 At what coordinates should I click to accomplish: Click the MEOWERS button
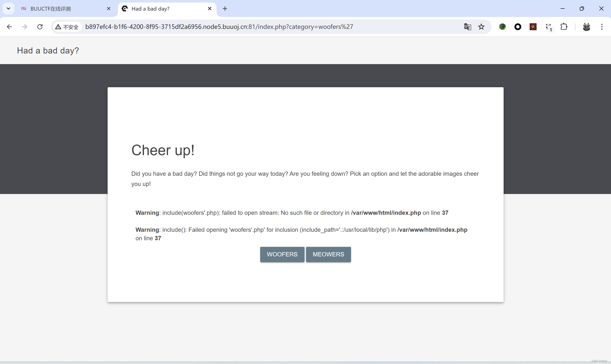click(328, 254)
